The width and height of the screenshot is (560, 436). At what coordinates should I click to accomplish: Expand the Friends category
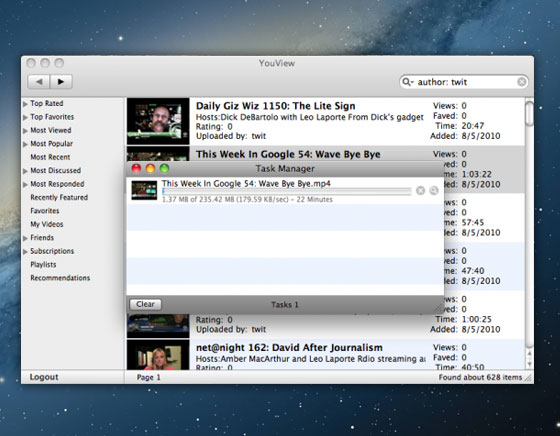tap(25, 238)
